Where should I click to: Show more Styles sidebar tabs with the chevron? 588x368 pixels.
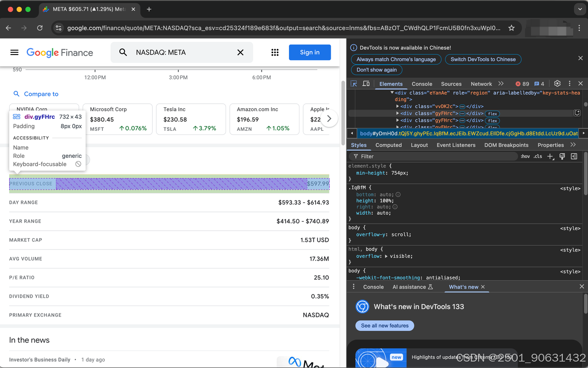pos(573,145)
